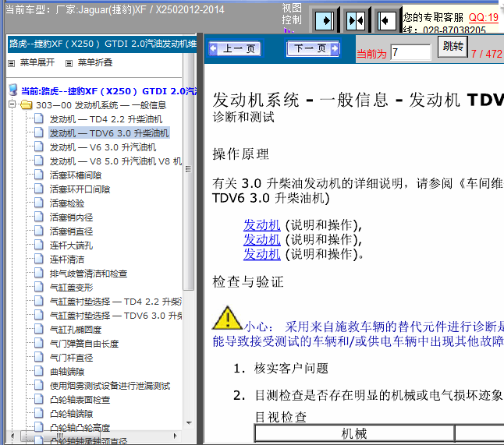Click the right-arrow view control icon
504x445 pixels.
(x=325, y=20)
